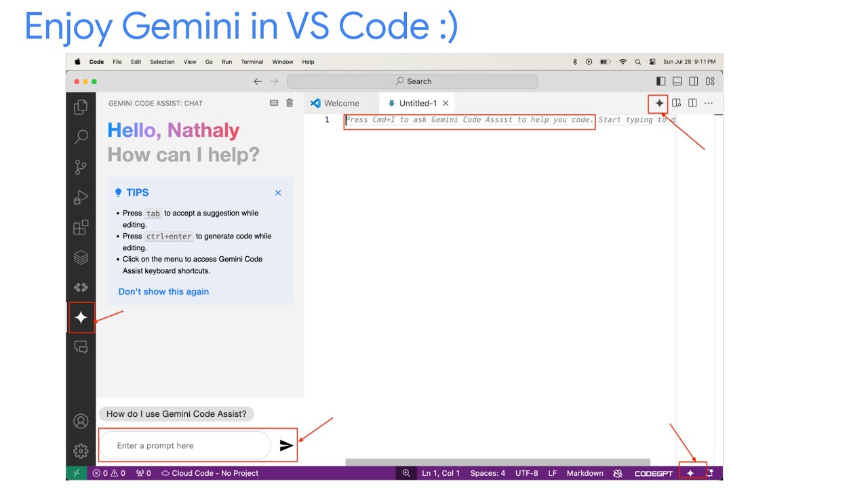Close the Untitled-1 tab
This screenshot has height=488, width=868.
446,103
